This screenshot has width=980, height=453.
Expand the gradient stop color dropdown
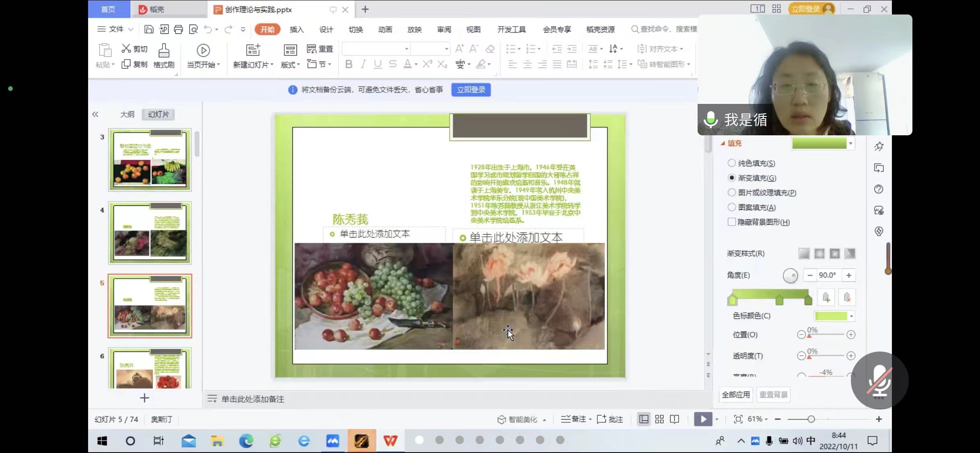pyautogui.click(x=851, y=316)
